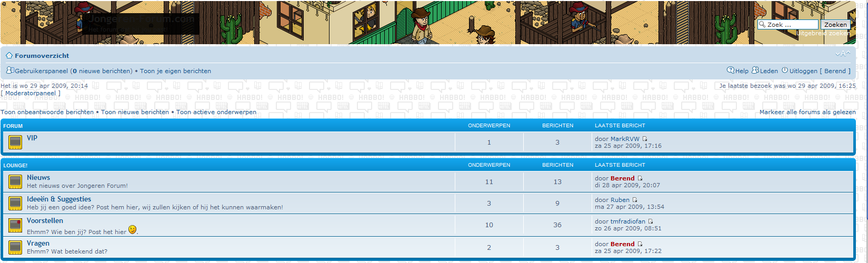Viewport: 868px width, 263px height.
Task: Open the Nieuws forum
Action: 38,178
